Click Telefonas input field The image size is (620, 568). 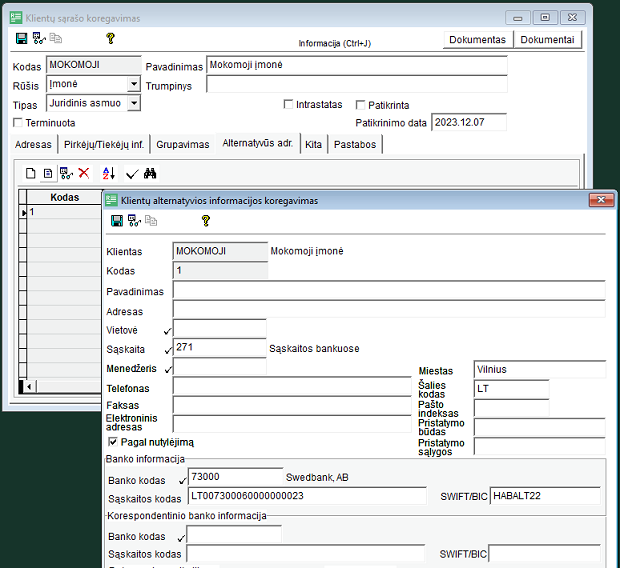click(292, 387)
